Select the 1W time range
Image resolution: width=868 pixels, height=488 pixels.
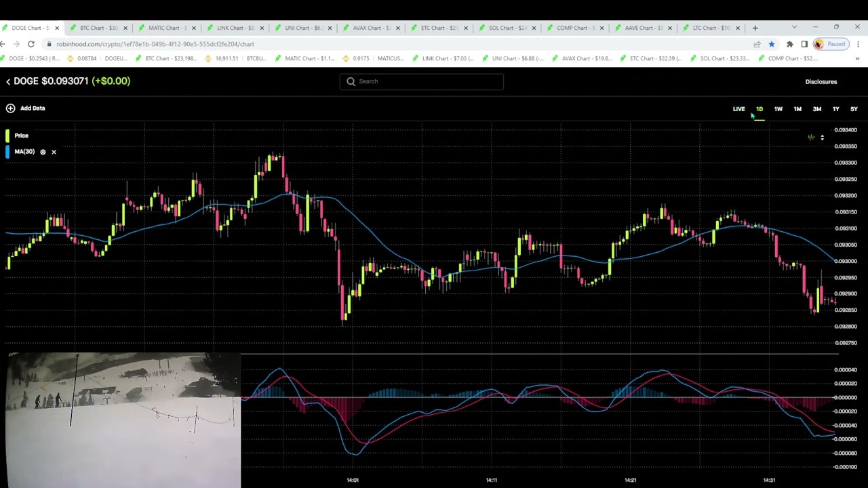(x=778, y=109)
